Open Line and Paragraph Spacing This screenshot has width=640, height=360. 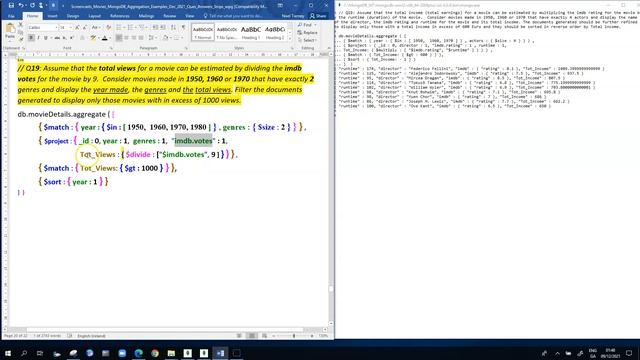[x=152, y=38]
